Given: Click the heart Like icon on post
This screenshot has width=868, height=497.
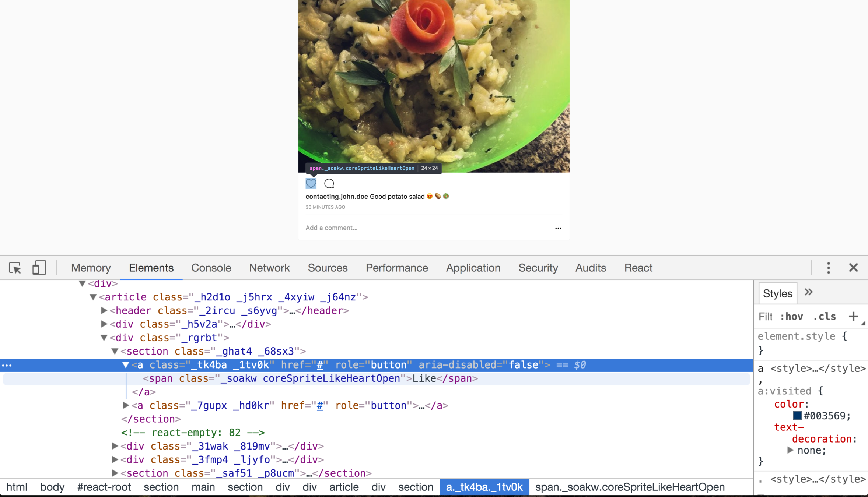Looking at the screenshot, I should 311,183.
